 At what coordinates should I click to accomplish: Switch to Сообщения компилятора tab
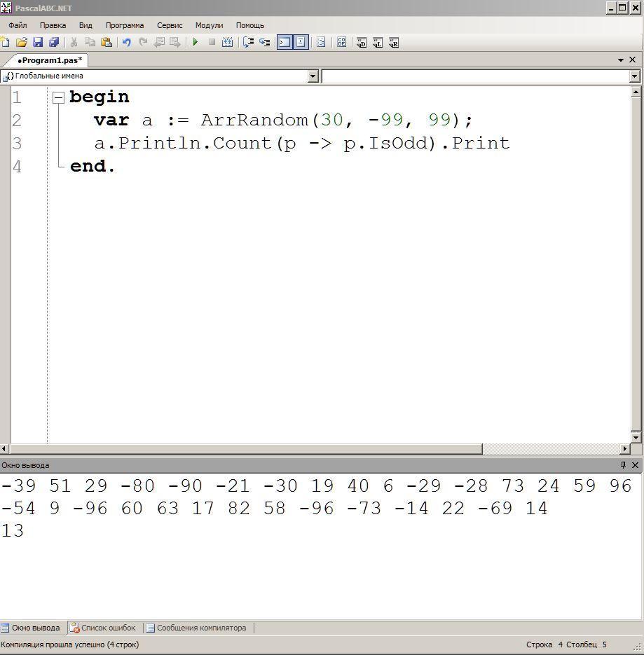[x=196, y=628]
